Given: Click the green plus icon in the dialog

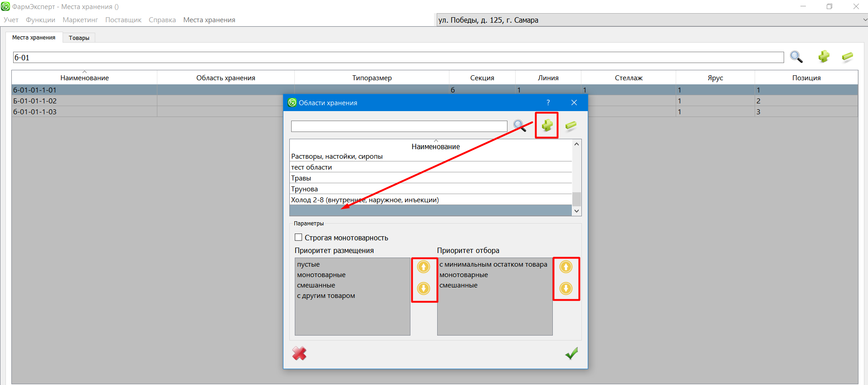Looking at the screenshot, I should (546, 125).
